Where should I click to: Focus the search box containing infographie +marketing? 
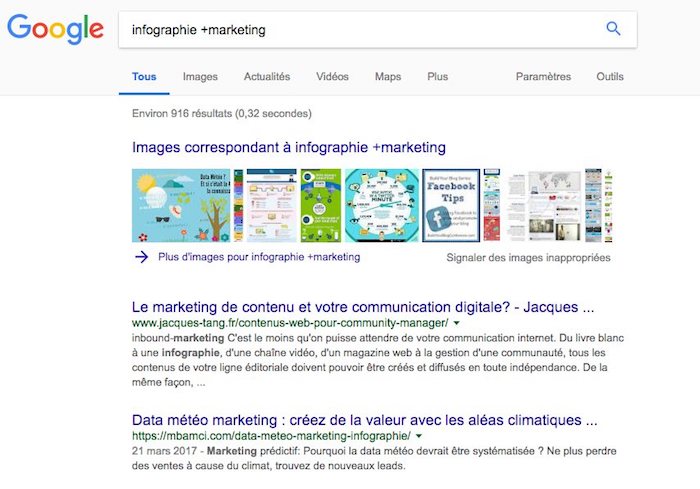tap(378, 29)
